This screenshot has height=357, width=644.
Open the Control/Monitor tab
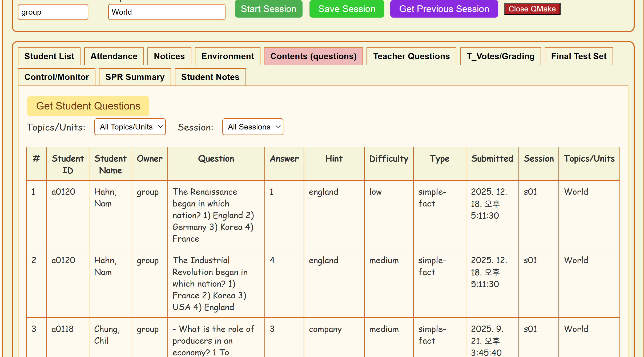[57, 77]
